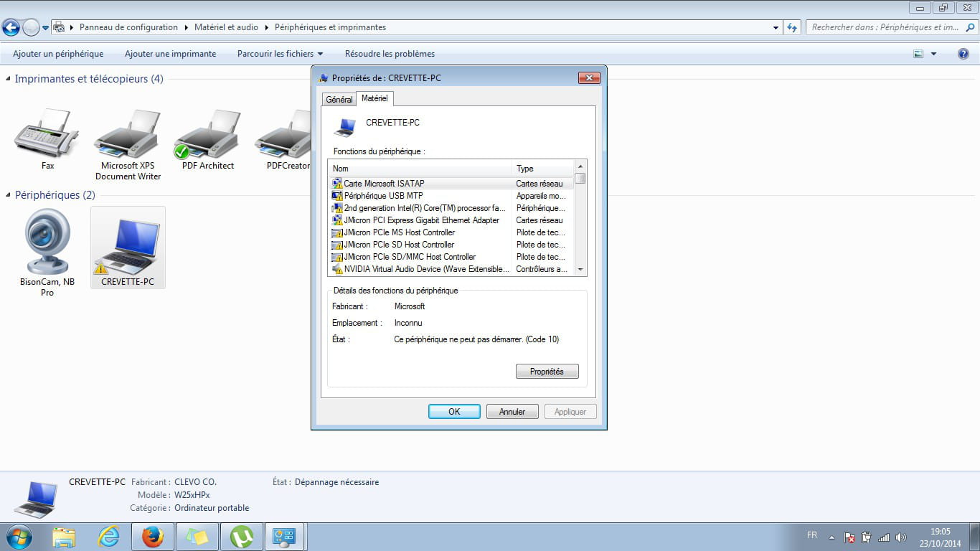Open Firefox from the taskbar
980x551 pixels.
pos(153,537)
